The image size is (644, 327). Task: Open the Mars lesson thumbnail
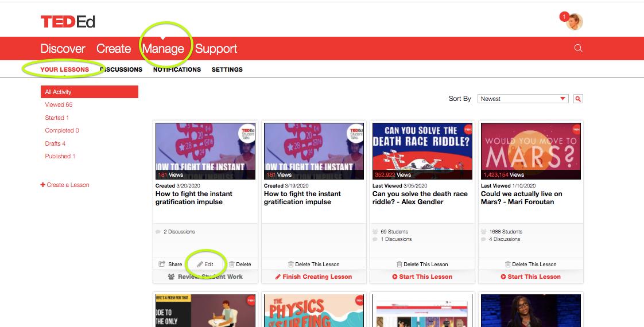tap(530, 151)
